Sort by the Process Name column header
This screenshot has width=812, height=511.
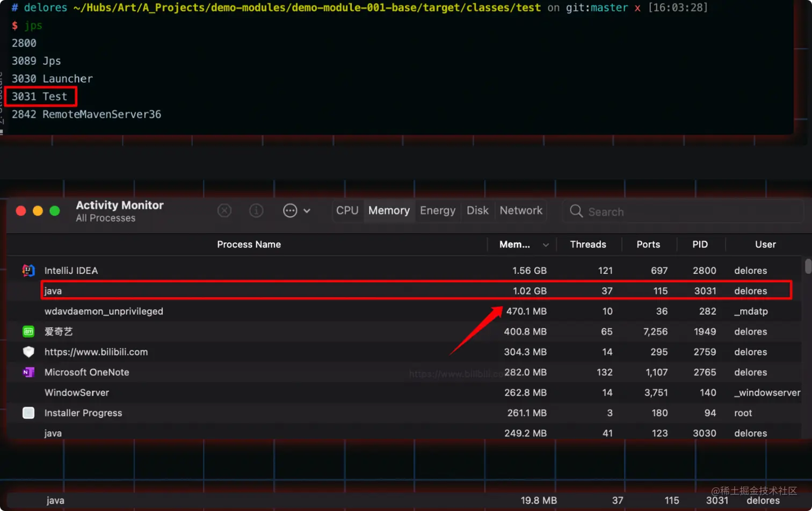pos(249,244)
